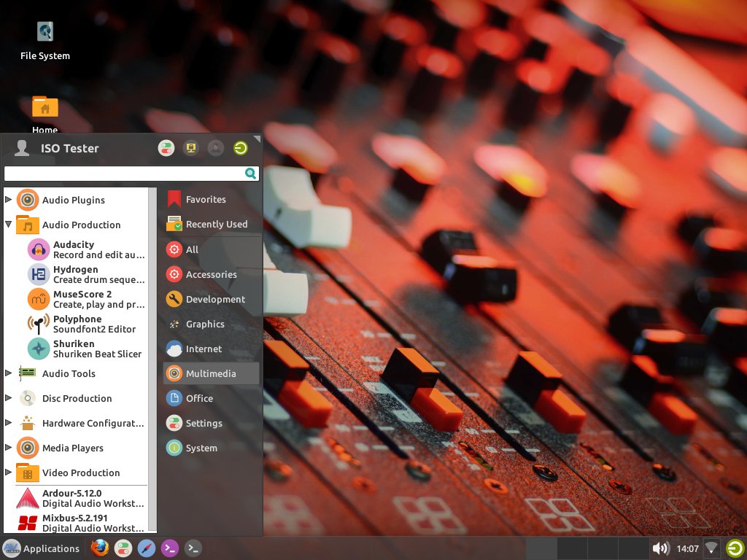Select the All category
Screen dimensions: 747x560
pyautogui.click(x=212, y=249)
